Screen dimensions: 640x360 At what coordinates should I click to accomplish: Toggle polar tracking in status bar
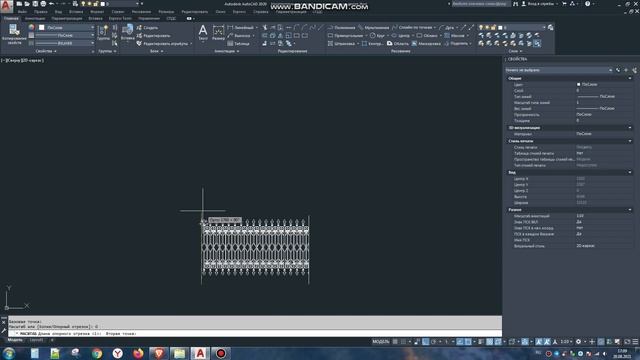433,342
